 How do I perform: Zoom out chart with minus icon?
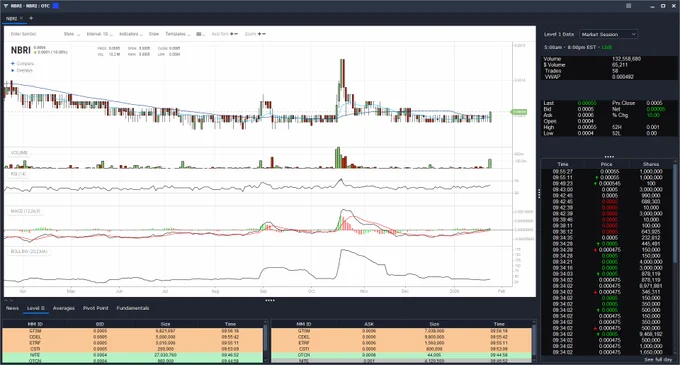coord(264,34)
